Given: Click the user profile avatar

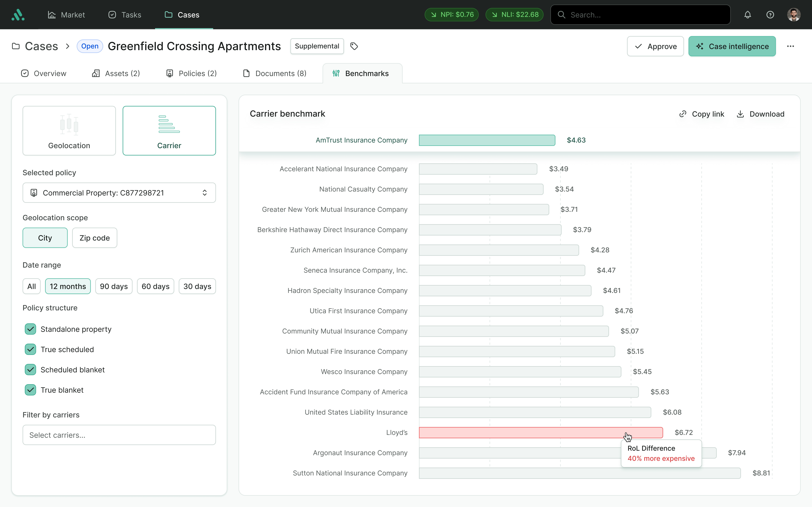Looking at the screenshot, I should pos(794,15).
